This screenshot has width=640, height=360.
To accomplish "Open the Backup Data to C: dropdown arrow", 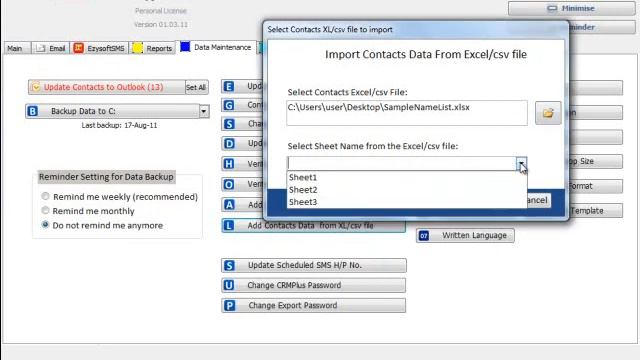I will [x=204, y=111].
